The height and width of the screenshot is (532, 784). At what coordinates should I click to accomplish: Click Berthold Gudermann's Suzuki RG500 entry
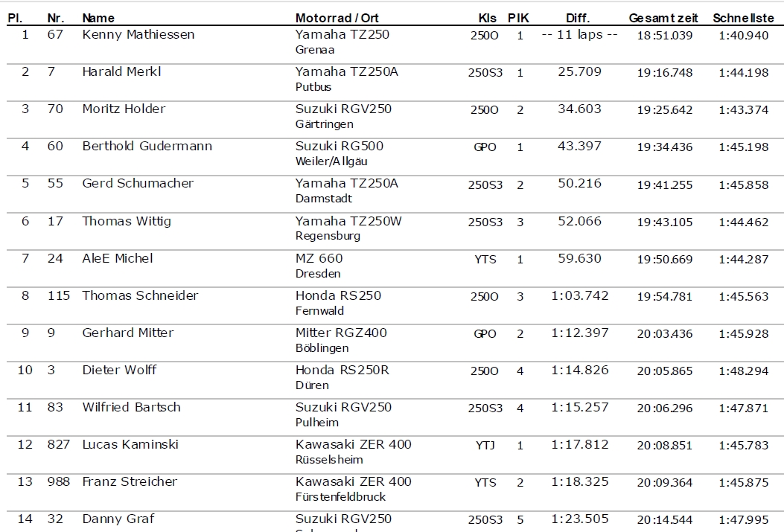[x=340, y=147]
